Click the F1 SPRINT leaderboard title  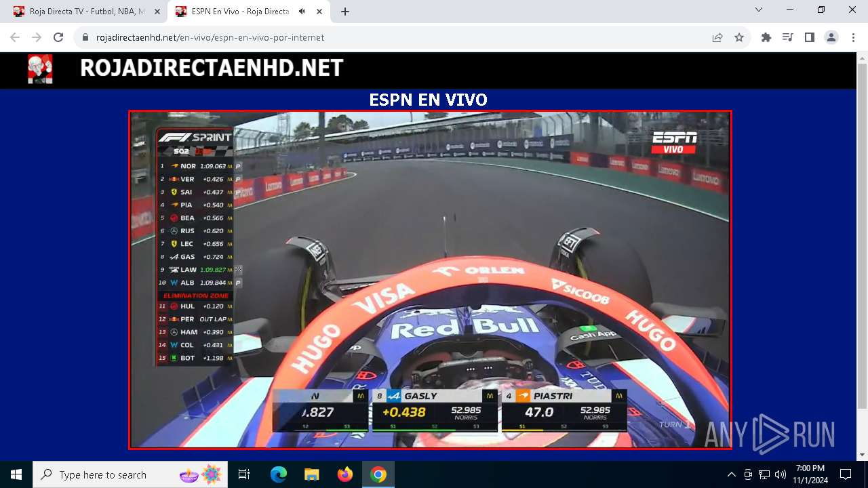[195, 137]
